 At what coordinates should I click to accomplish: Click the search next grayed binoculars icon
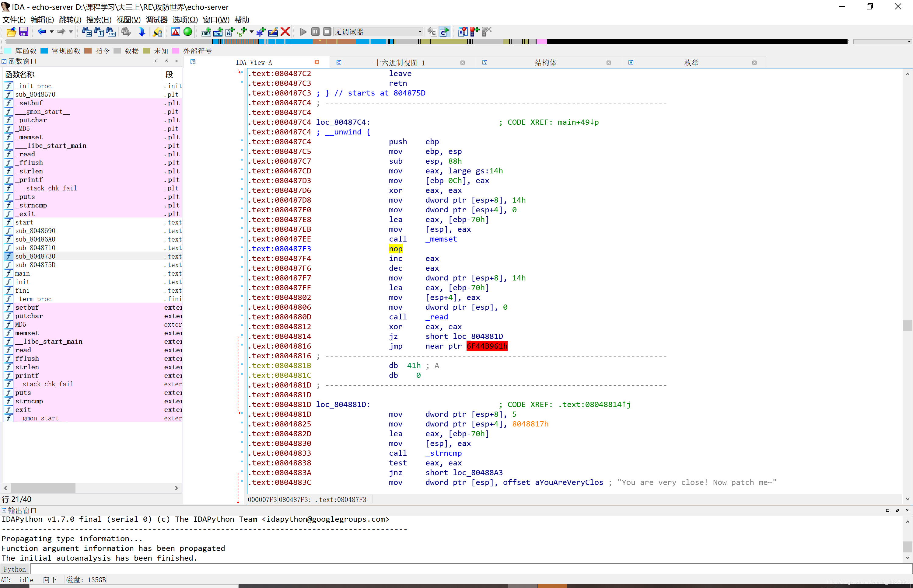pyautogui.click(x=126, y=32)
